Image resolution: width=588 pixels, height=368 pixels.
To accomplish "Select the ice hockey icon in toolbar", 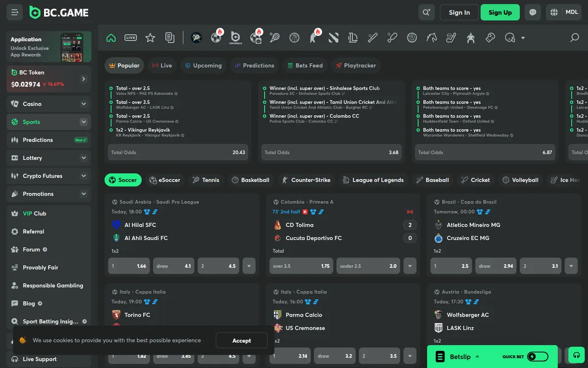I will pyautogui.click(x=451, y=38).
